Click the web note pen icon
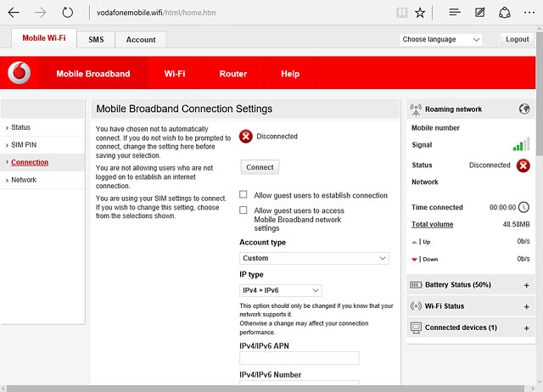The height and width of the screenshot is (392, 543). pyautogui.click(x=480, y=13)
